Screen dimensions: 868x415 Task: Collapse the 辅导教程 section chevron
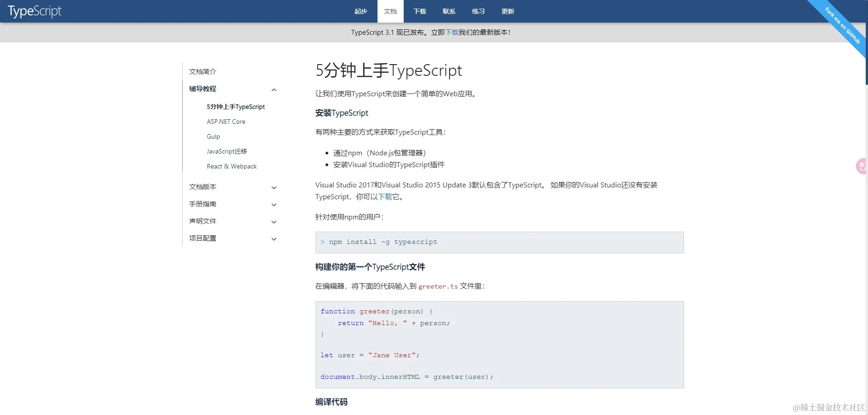click(274, 89)
